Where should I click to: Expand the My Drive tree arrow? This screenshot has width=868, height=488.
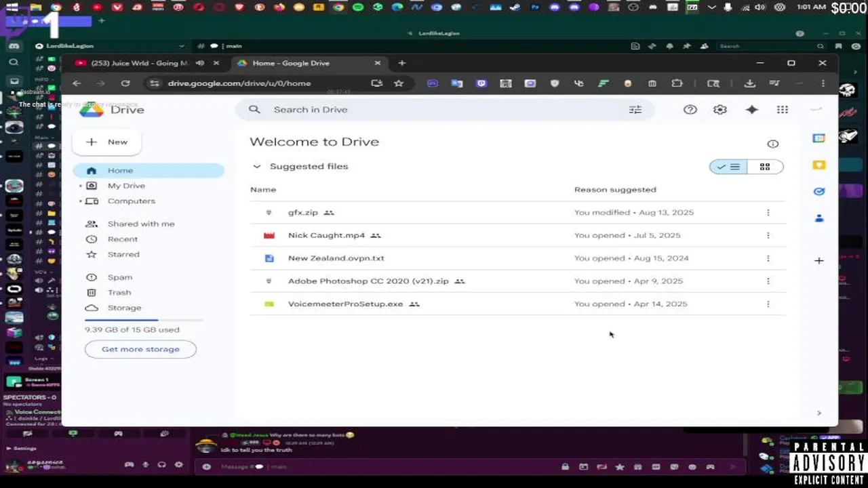pos(81,186)
